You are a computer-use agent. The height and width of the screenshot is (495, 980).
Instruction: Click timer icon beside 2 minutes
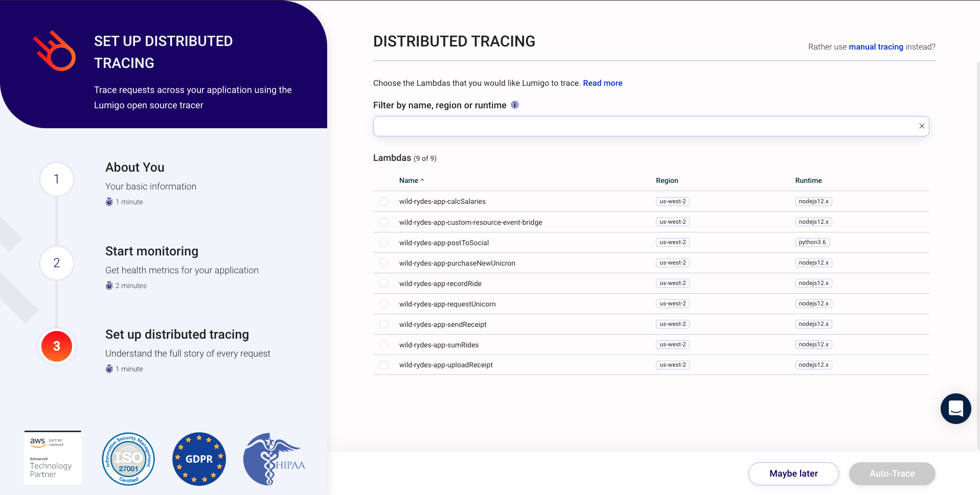point(109,286)
